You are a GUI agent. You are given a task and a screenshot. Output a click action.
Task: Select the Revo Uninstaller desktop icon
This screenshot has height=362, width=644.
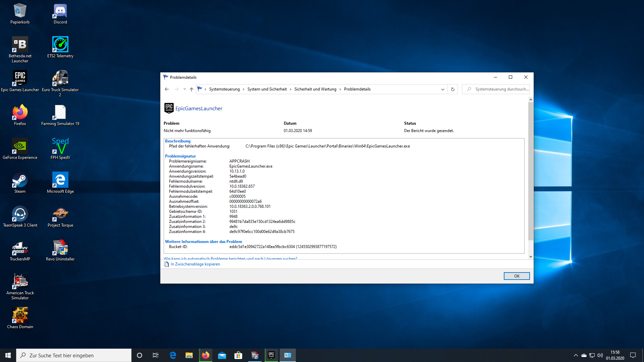[60, 250]
